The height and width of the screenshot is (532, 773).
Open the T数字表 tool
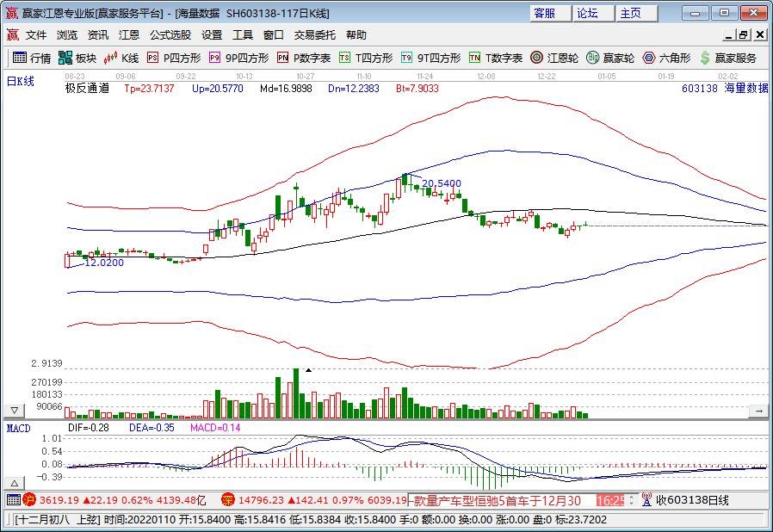tap(496, 59)
